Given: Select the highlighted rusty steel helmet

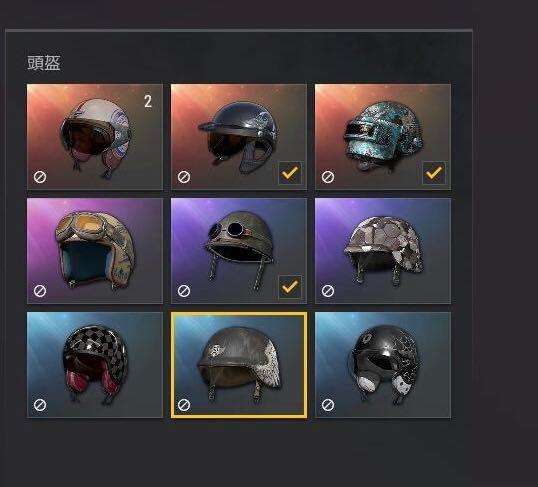Looking at the screenshot, I should (x=239, y=365).
